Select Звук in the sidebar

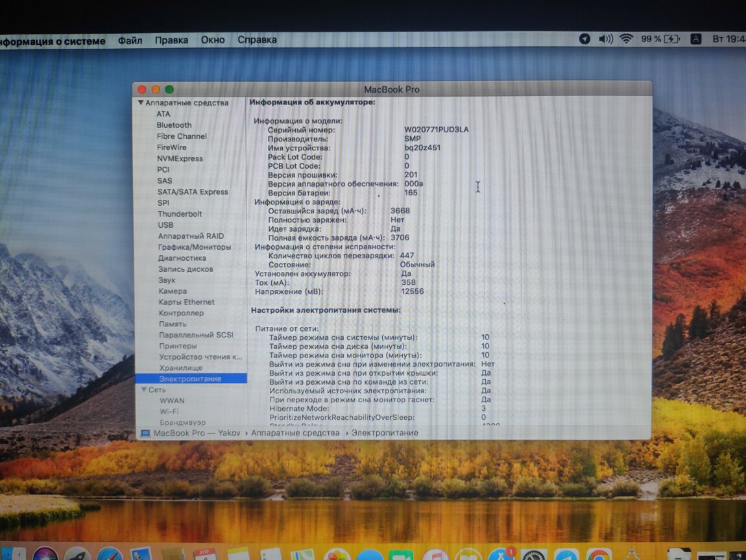point(167,280)
